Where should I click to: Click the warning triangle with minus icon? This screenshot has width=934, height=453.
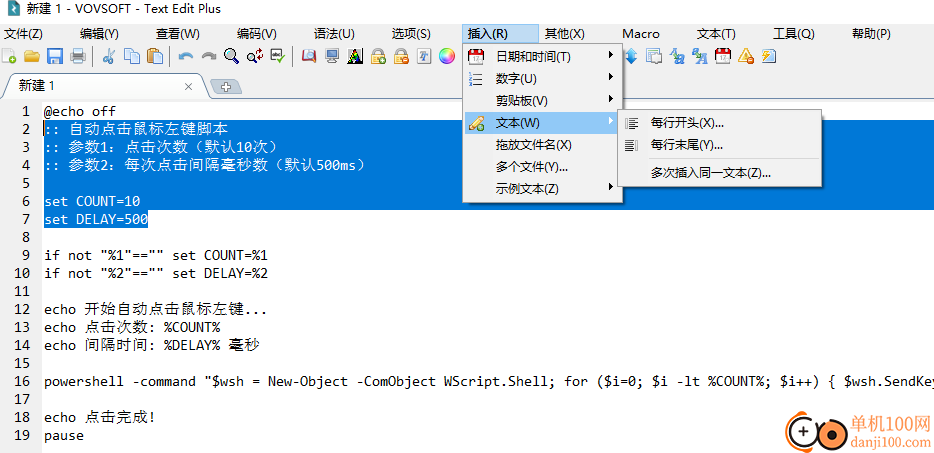click(746, 57)
